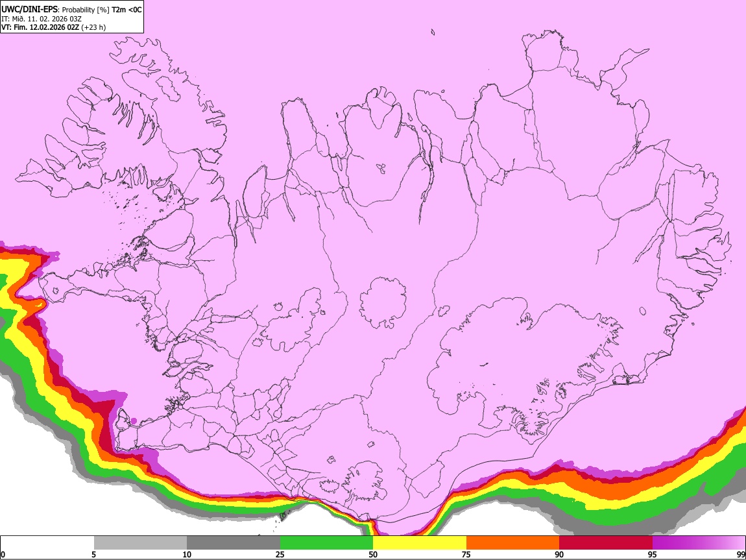Click the dark gray 10–25% legend swatch

(234, 543)
